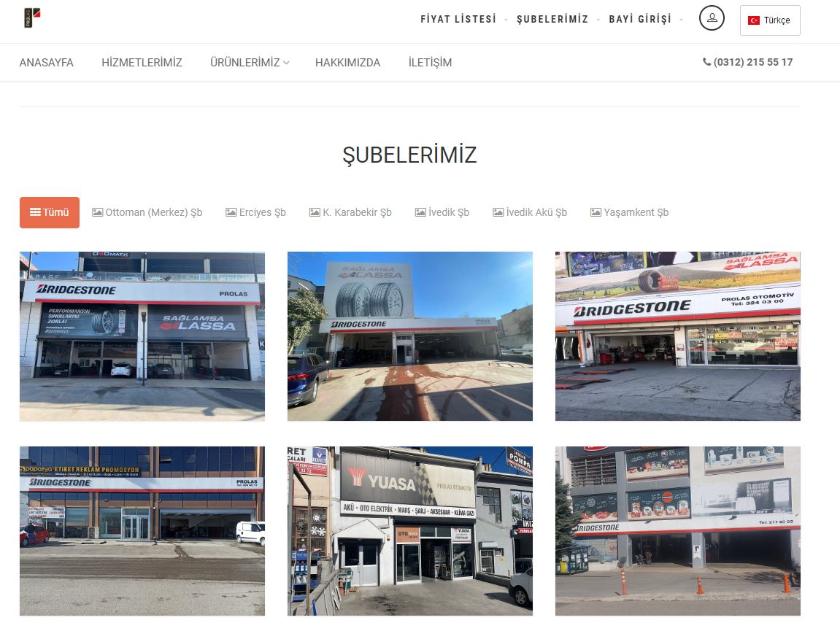The image size is (840, 639).
Task: Go to ANASAYFA in the navigation
Action: tap(46, 62)
